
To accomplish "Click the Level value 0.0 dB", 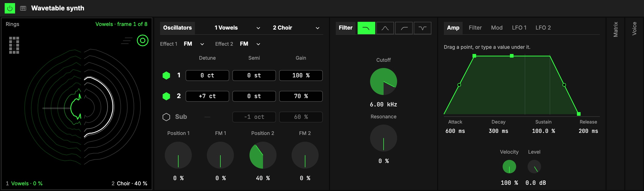I will tap(536, 183).
